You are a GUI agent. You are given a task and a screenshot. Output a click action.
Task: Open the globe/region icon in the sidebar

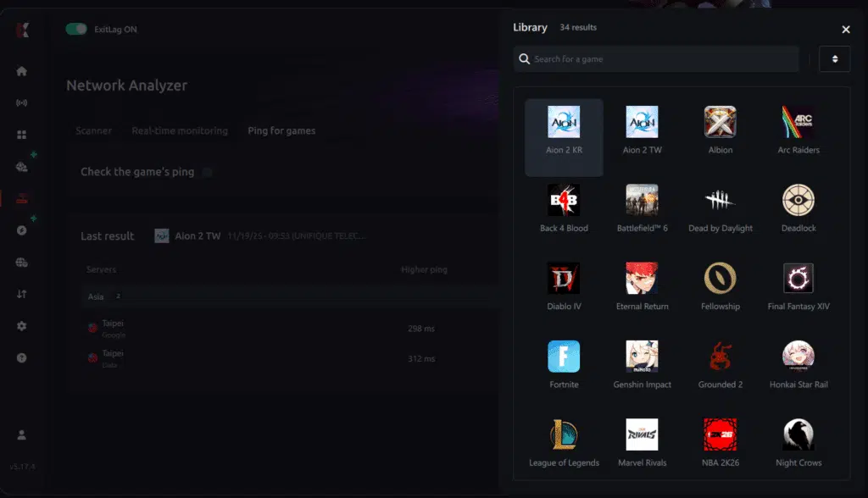(20, 260)
